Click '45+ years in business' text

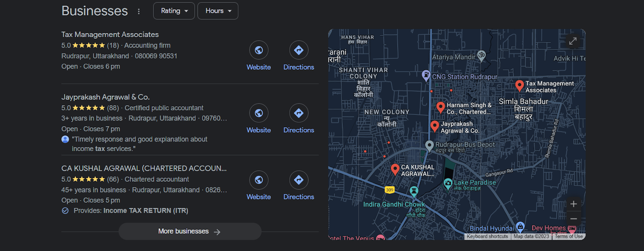[x=94, y=190]
